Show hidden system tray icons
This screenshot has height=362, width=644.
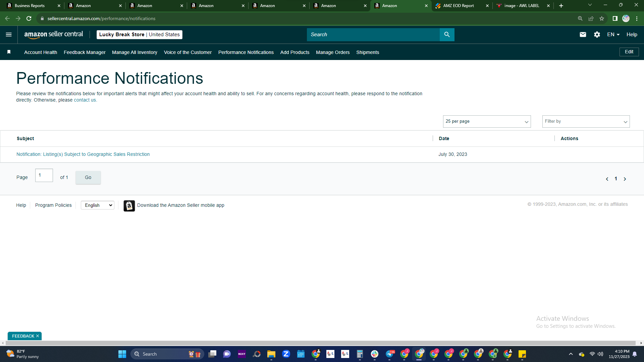click(571, 354)
